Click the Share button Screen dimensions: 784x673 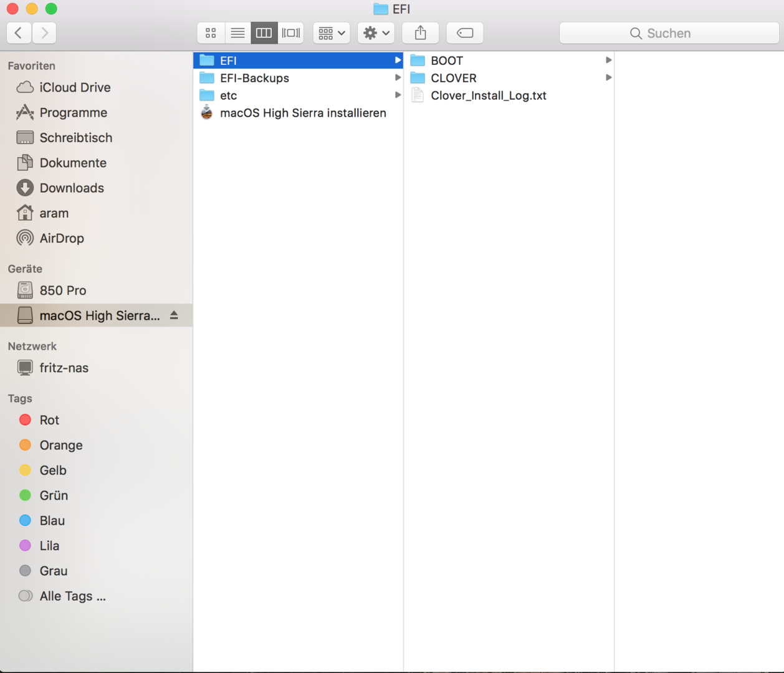tap(421, 33)
